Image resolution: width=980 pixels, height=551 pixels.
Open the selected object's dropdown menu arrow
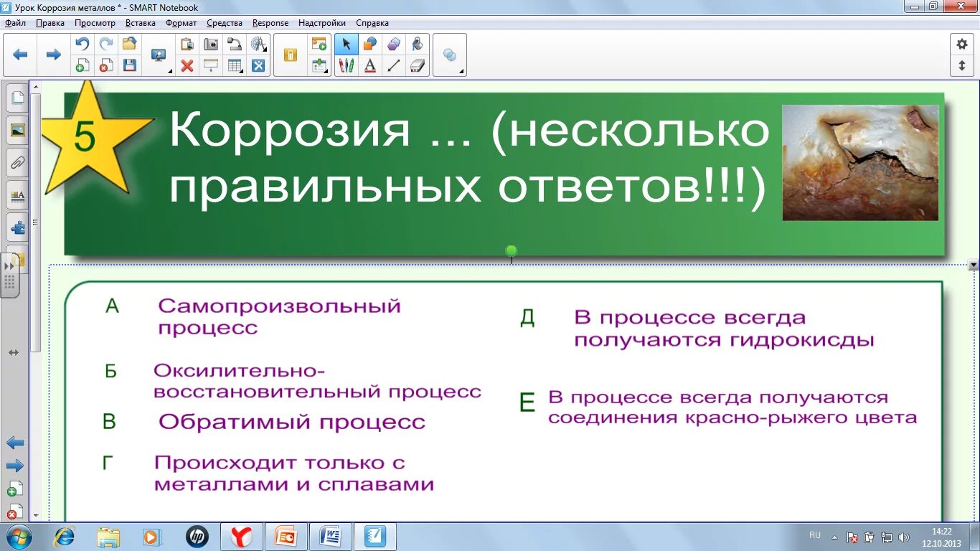[974, 265]
